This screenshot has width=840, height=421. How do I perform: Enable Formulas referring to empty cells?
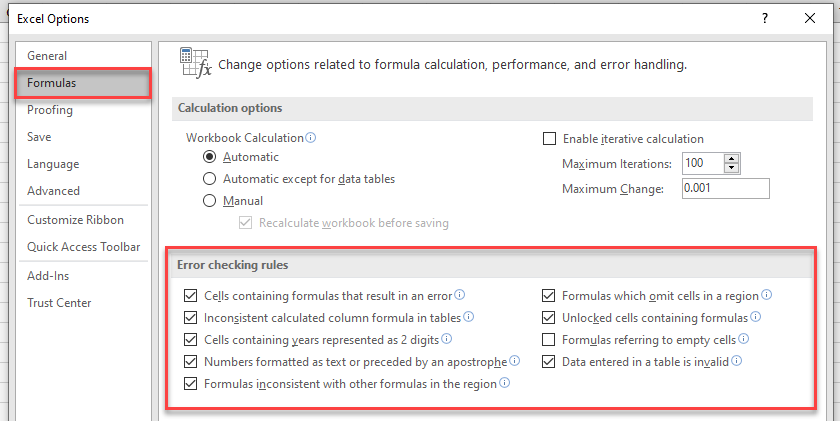pyautogui.click(x=549, y=340)
